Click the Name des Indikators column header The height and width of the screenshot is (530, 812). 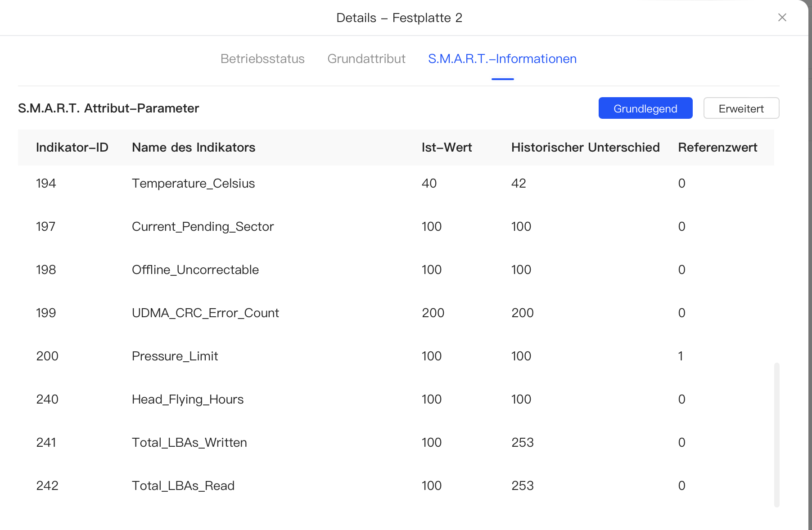194,148
